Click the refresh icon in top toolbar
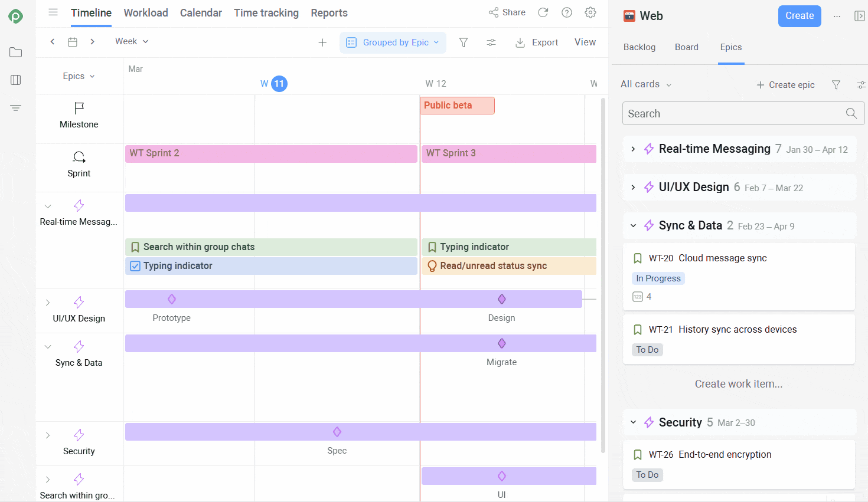Screen dimensions: 868x502 tap(543, 12)
